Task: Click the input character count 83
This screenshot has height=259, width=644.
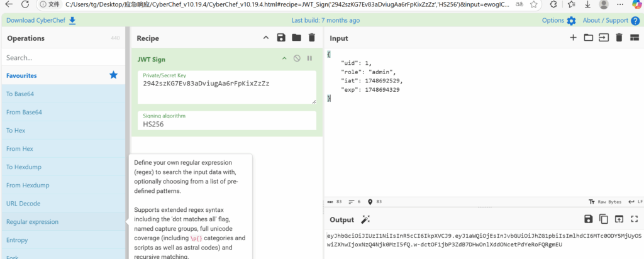Action: coord(335,202)
